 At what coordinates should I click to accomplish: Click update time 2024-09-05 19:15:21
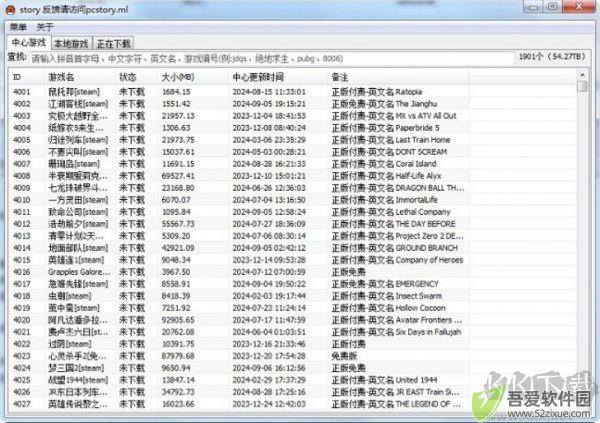269,104
